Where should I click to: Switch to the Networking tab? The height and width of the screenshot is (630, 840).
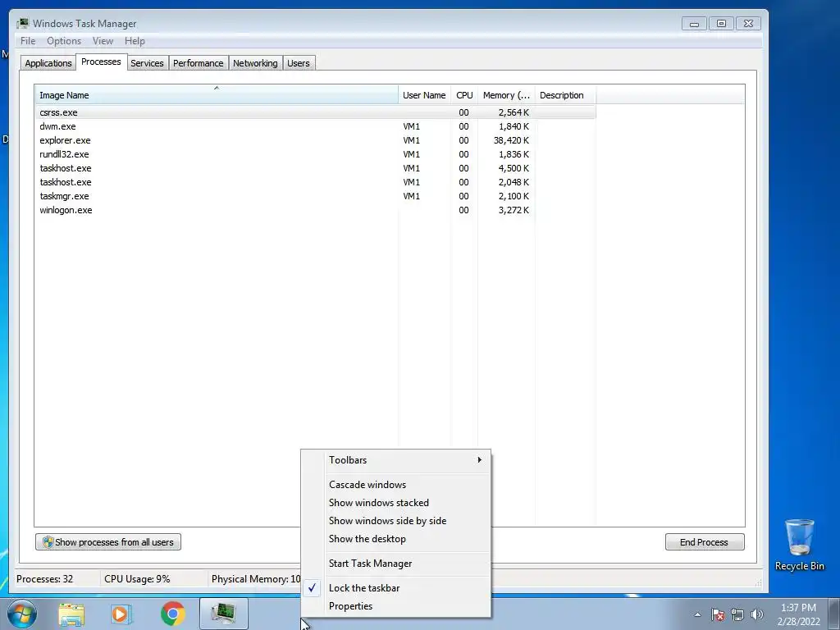pyautogui.click(x=256, y=63)
